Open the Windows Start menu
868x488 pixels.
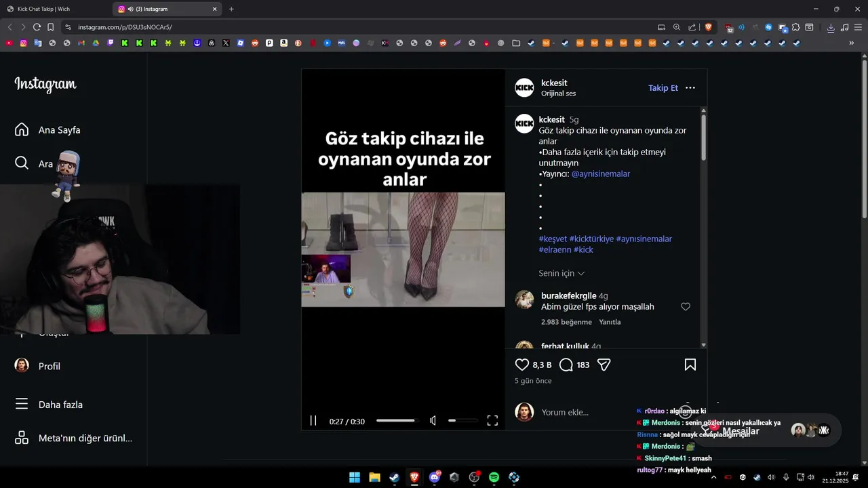click(355, 477)
